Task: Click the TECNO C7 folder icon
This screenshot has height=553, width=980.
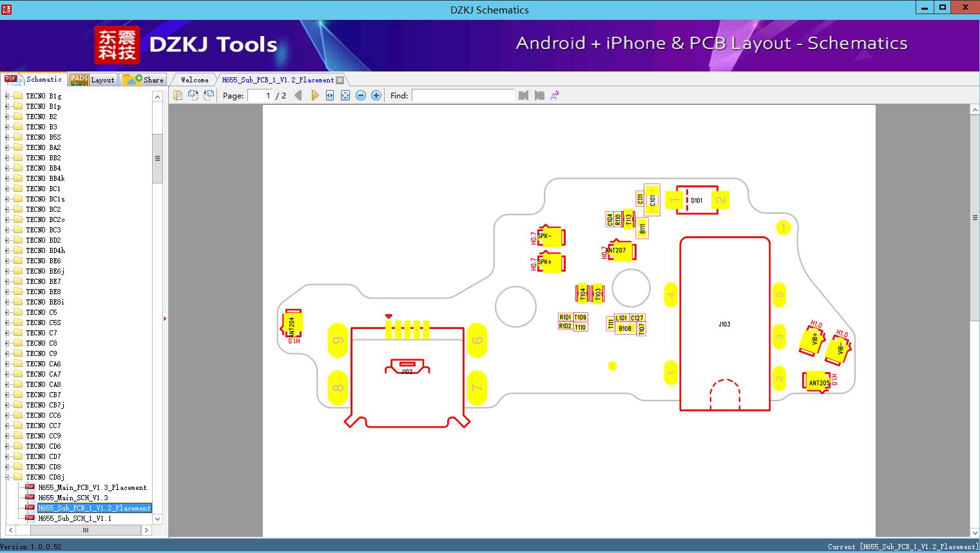Action: pos(17,333)
